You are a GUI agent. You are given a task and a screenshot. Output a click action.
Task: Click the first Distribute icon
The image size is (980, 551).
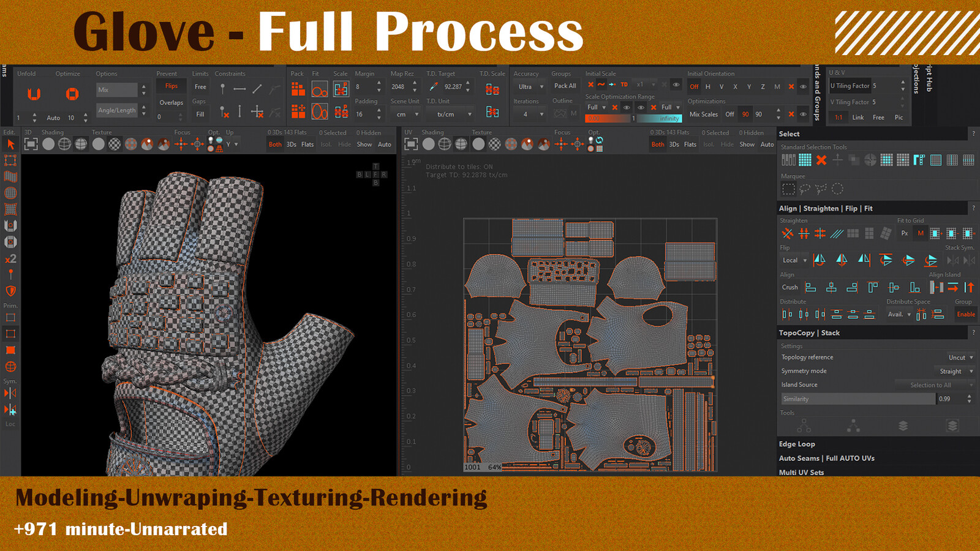(x=787, y=314)
